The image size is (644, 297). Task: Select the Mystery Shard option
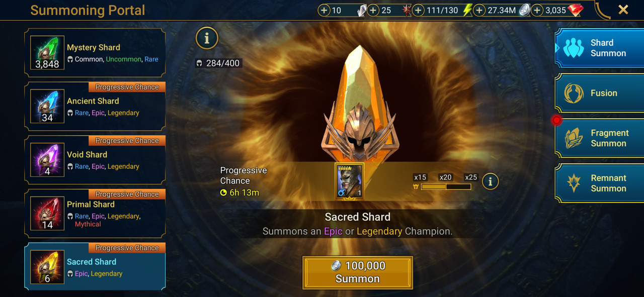tap(95, 53)
